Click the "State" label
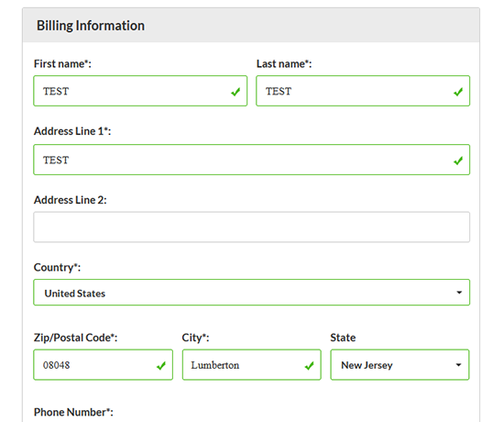Viewport: 504px width, 422px height. [x=343, y=338]
